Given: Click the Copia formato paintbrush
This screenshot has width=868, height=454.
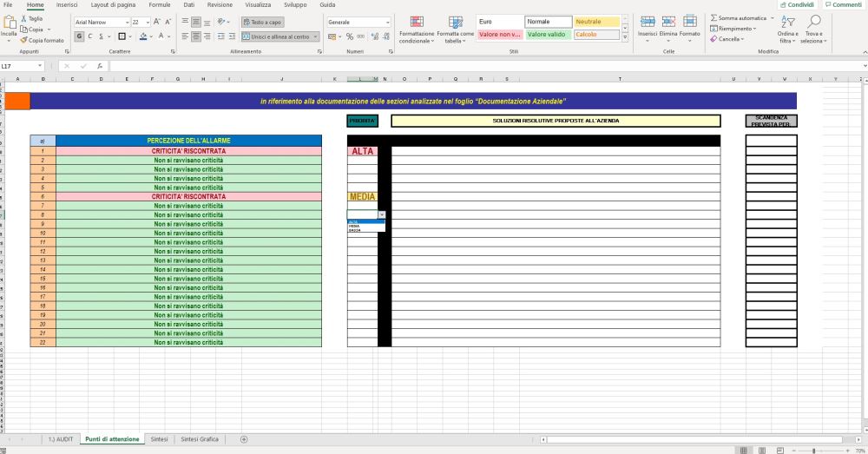Looking at the screenshot, I should tap(23, 40).
